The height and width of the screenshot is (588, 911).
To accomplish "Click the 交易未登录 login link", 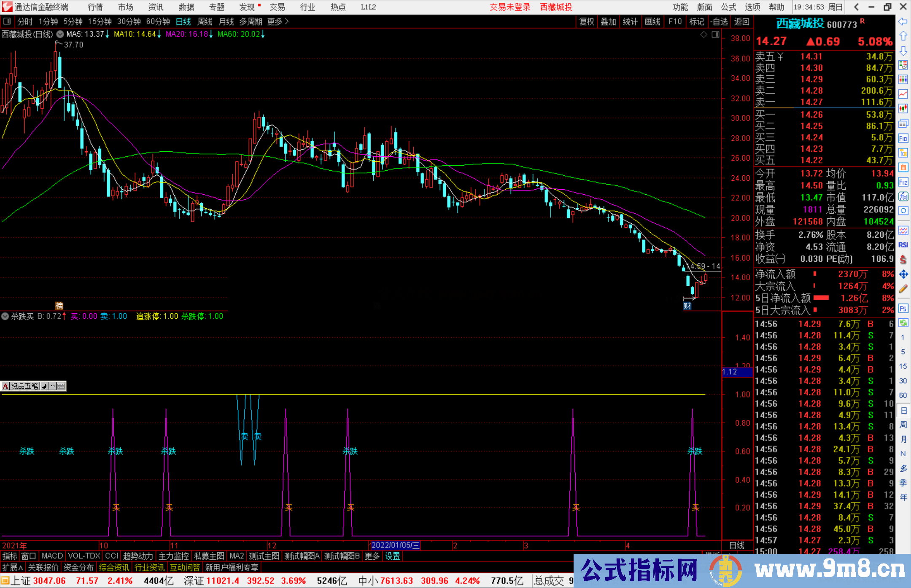I will pos(509,7).
